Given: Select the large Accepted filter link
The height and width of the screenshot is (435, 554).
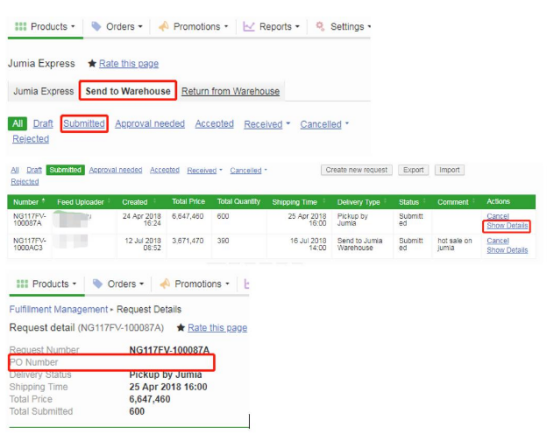Looking at the screenshot, I should [214, 124].
